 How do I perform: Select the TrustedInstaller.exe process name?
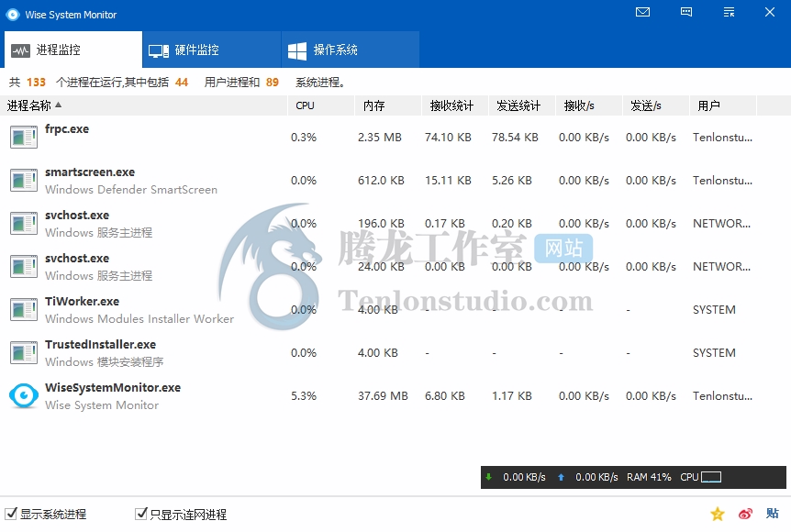pos(100,344)
